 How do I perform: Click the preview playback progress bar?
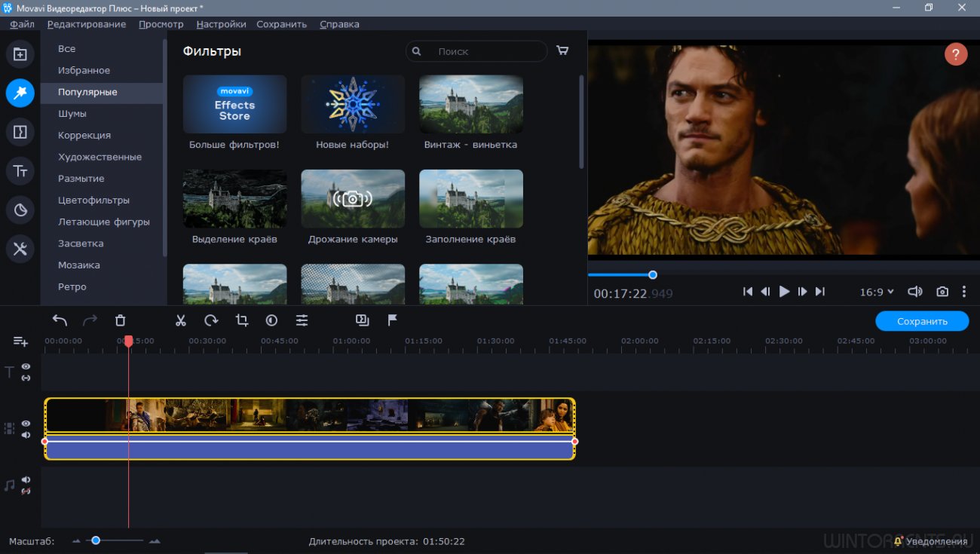pyautogui.click(x=783, y=275)
